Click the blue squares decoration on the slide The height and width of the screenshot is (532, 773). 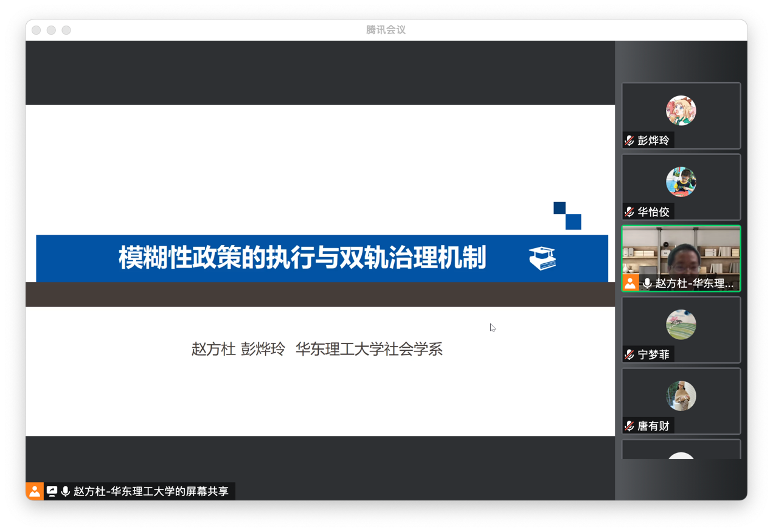[x=567, y=216]
